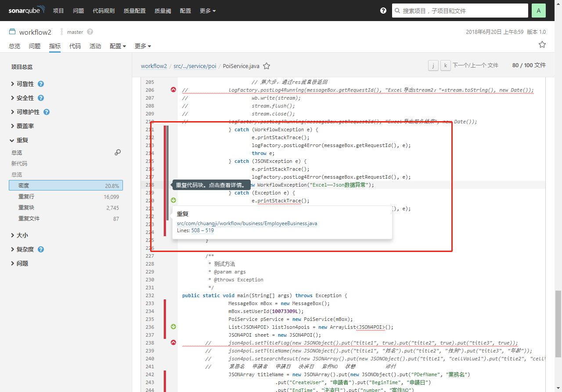Click the search magnifier icon in search box
Viewport: 562px width, 392px height.
397,11
